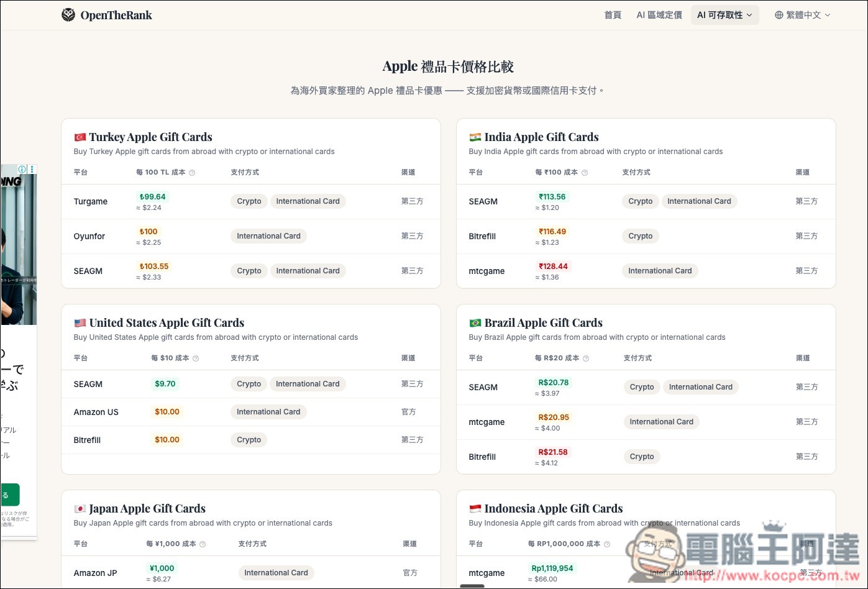
Task: Click the ₹116.49 price badge
Action: pos(552,231)
